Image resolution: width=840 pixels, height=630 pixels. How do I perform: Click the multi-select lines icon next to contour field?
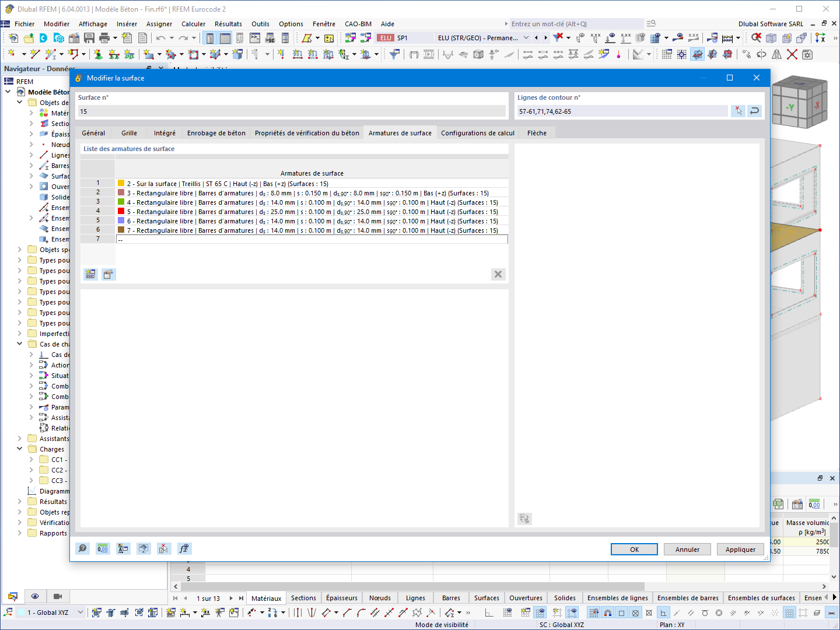(738, 111)
